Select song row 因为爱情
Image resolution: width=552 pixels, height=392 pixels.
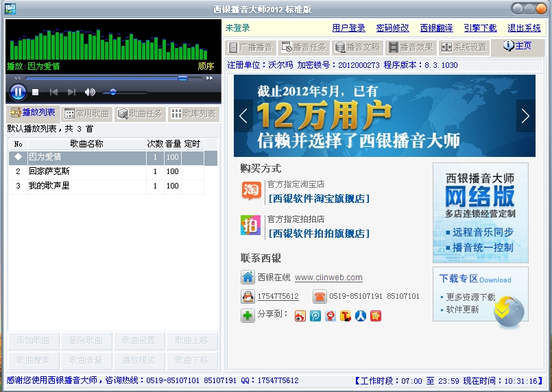(112, 157)
